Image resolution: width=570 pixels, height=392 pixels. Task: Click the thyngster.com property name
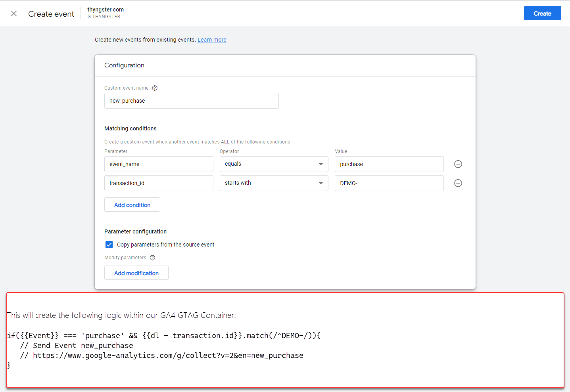(106, 10)
